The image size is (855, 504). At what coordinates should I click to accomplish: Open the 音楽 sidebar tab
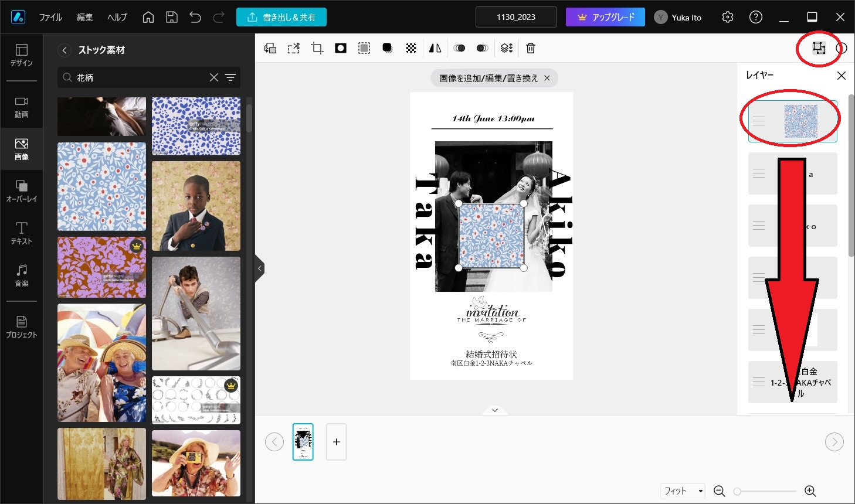(22, 276)
